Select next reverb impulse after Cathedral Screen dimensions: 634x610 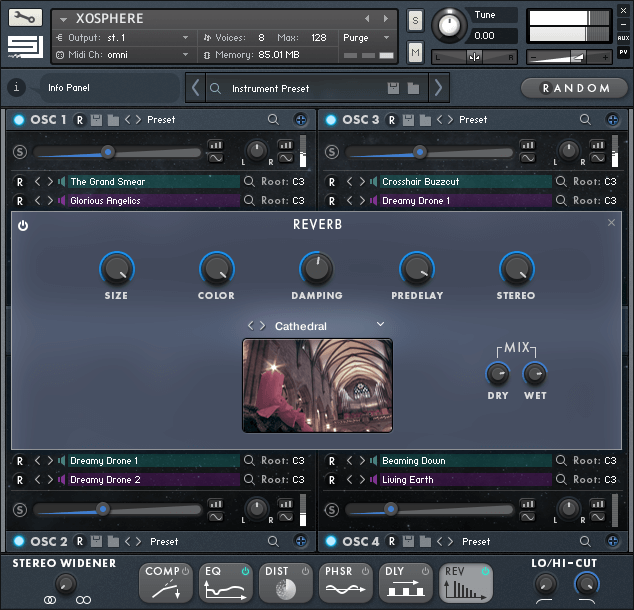tap(263, 325)
